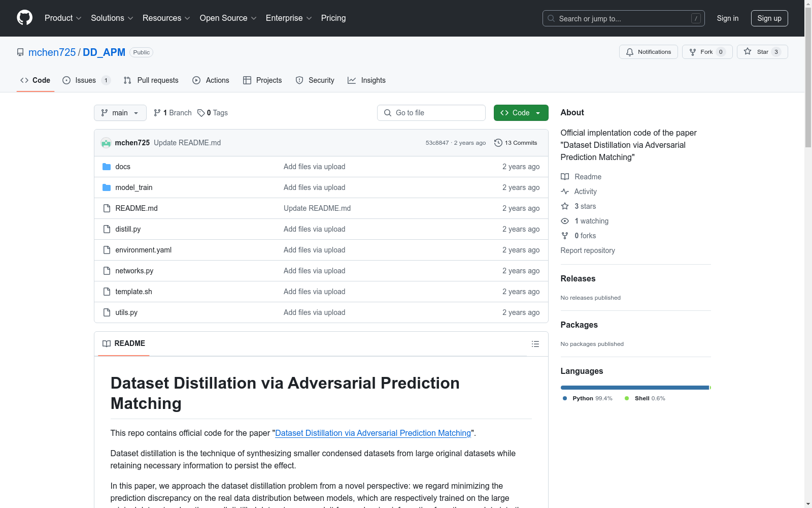Open the Releases heading link
Screen dimensions: 812x508
[x=578, y=278]
